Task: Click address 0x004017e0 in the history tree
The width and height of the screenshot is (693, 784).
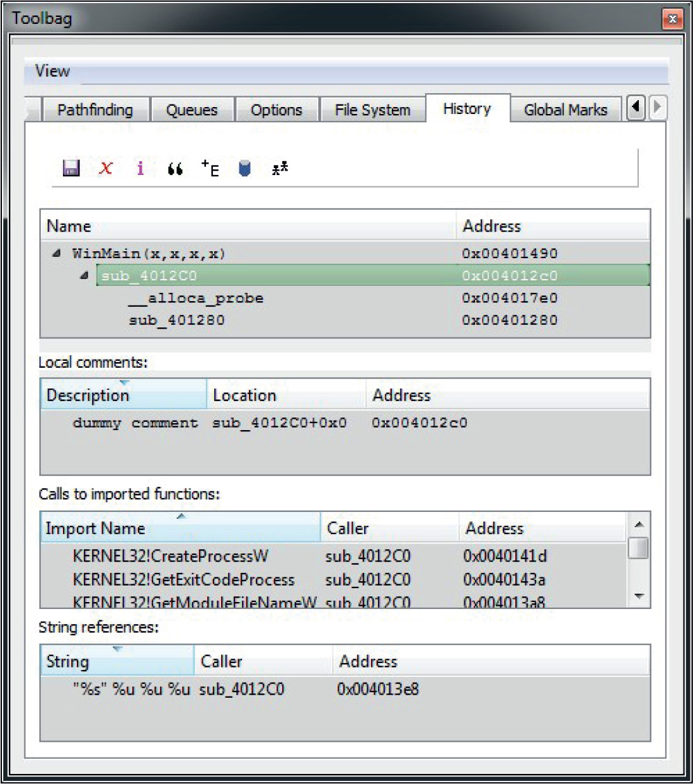Action: tap(510, 298)
